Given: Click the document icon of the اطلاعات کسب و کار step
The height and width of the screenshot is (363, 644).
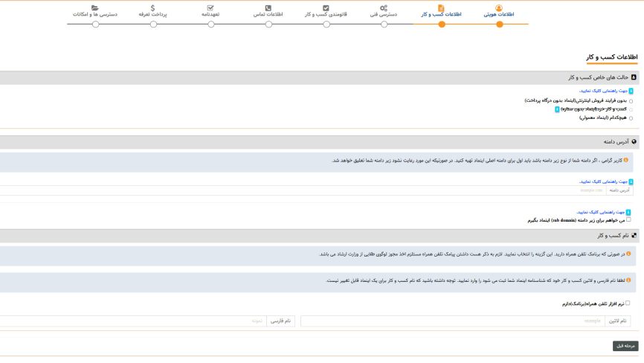Looking at the screenshot, I should (x=441, y=7).
